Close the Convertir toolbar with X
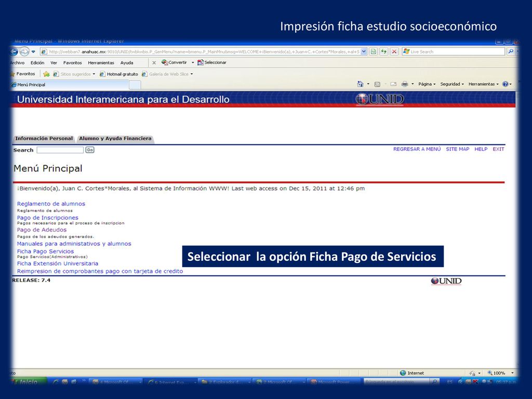Image resolution: width=532 pixels, height=399 pixels. pos(154,63)
